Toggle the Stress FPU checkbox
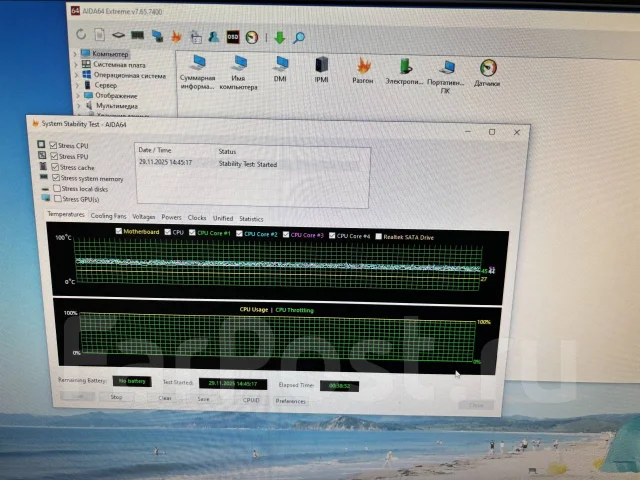This screenshot has height=480, width=640. click(x=54, y=156)
